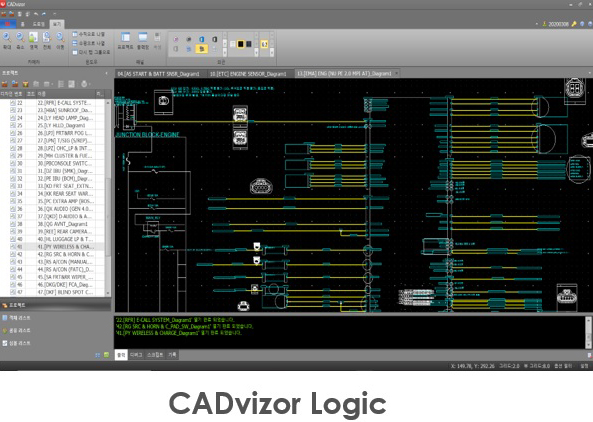Screen dimensions: 593x422
Task: Tile windows vertically from the window group
Action: (88, 34)
